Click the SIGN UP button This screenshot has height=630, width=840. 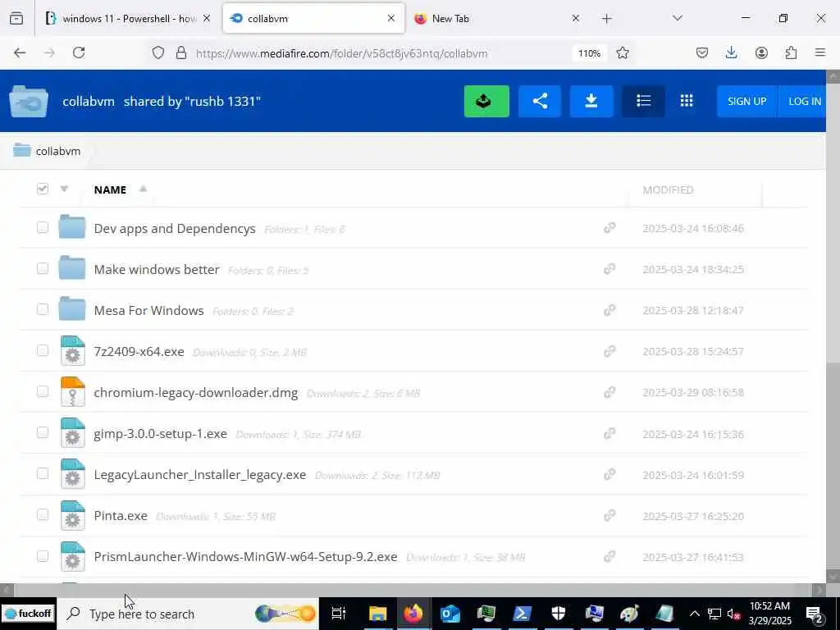pyautogui.click(x=746, y=101)
